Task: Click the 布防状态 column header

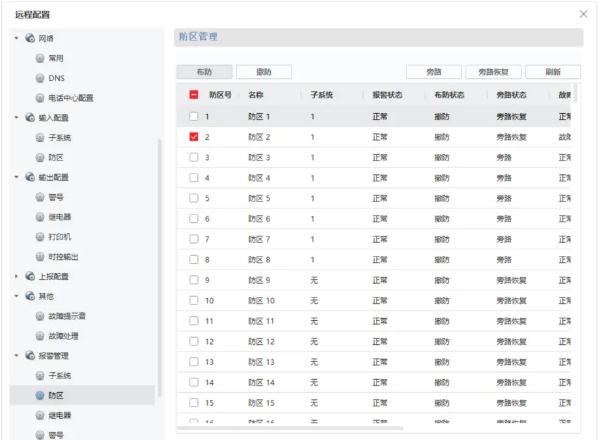Action: tap(449, 95)
